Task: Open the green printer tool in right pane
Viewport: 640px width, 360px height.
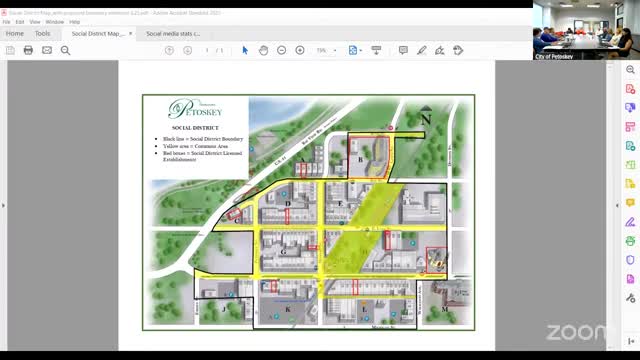Action: point(630,241)
